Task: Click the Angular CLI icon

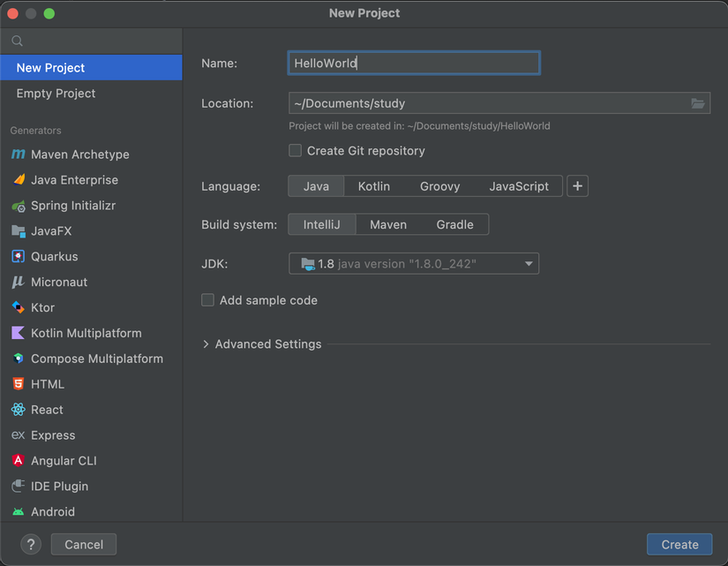Action: pos(18,461)
